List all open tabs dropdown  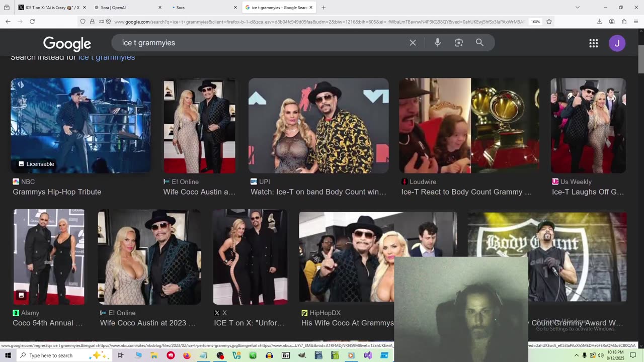click(x=578, y=8)
